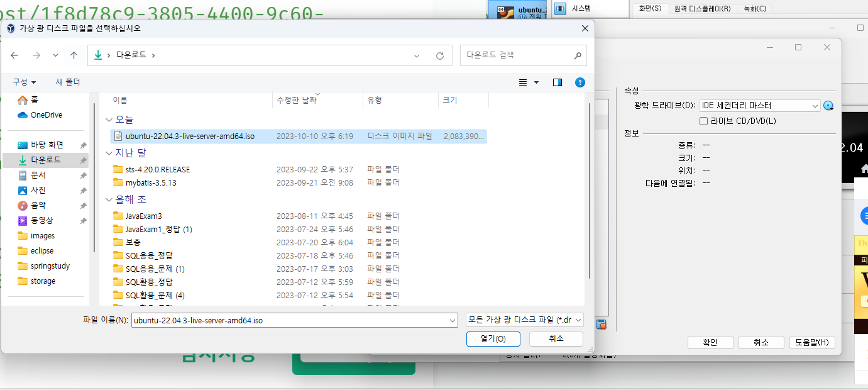The height and width of the screenshot is (390, 868).
Task: Collapse the 올해 초 group
Action: [110, 199]
